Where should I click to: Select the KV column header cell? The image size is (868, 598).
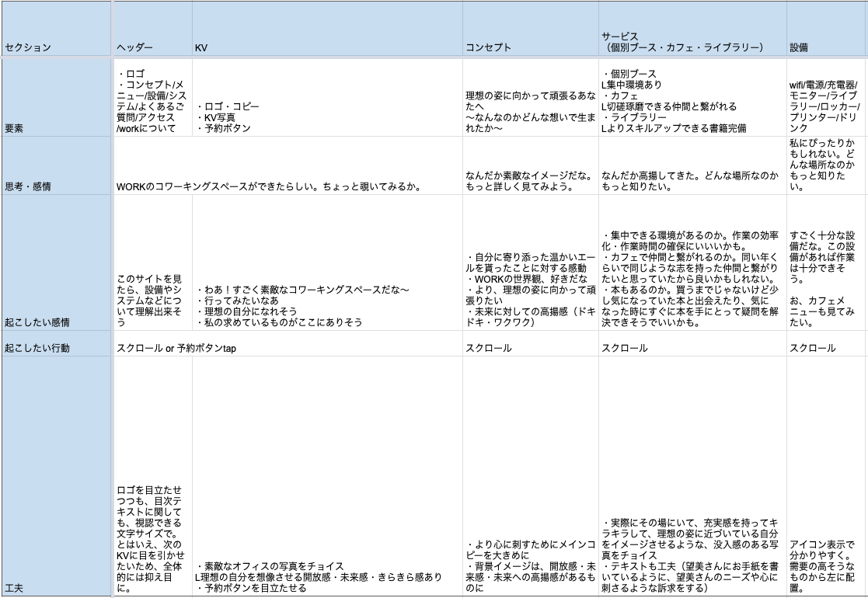point(326,31)
